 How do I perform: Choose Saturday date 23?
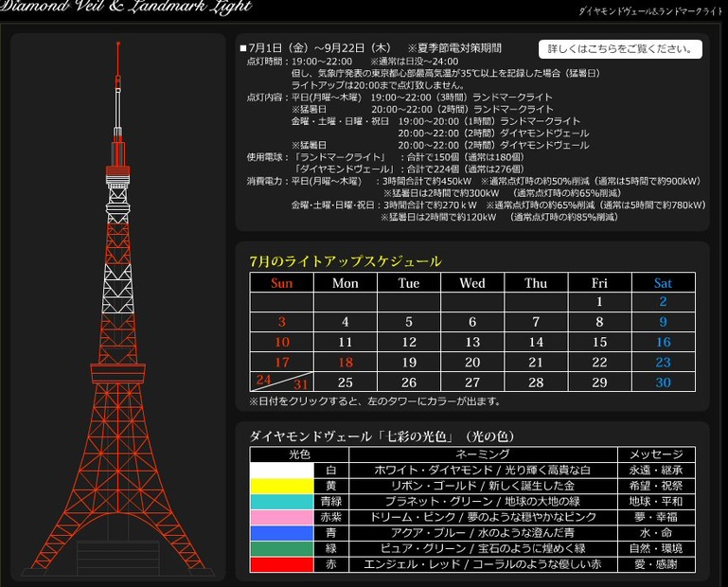coord(663,363)
